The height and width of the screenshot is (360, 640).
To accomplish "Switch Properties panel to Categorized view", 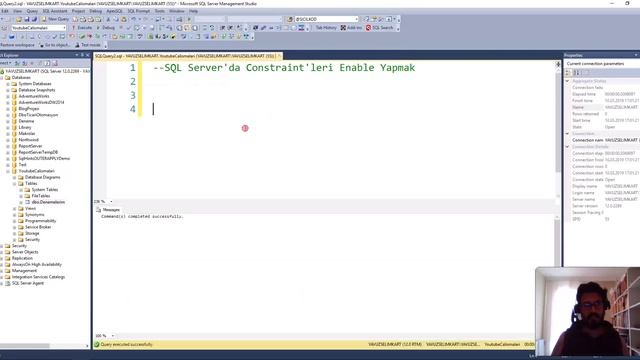I will click(568, 73).
